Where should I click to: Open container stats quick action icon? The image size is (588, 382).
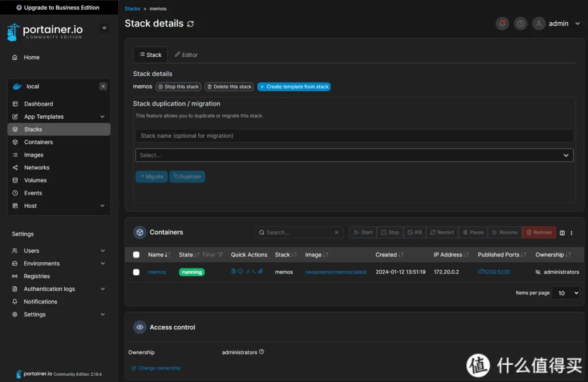(x=247, y=271)
